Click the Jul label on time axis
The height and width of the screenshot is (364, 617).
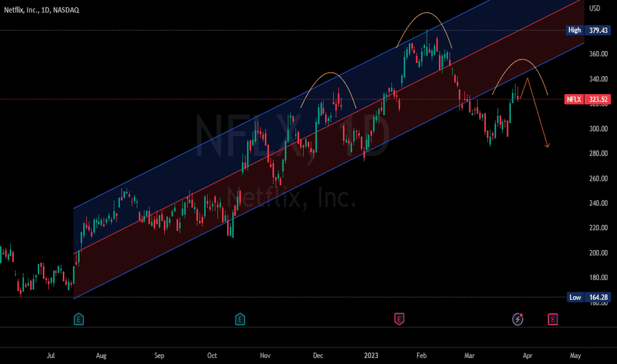(x=51, y=356)
